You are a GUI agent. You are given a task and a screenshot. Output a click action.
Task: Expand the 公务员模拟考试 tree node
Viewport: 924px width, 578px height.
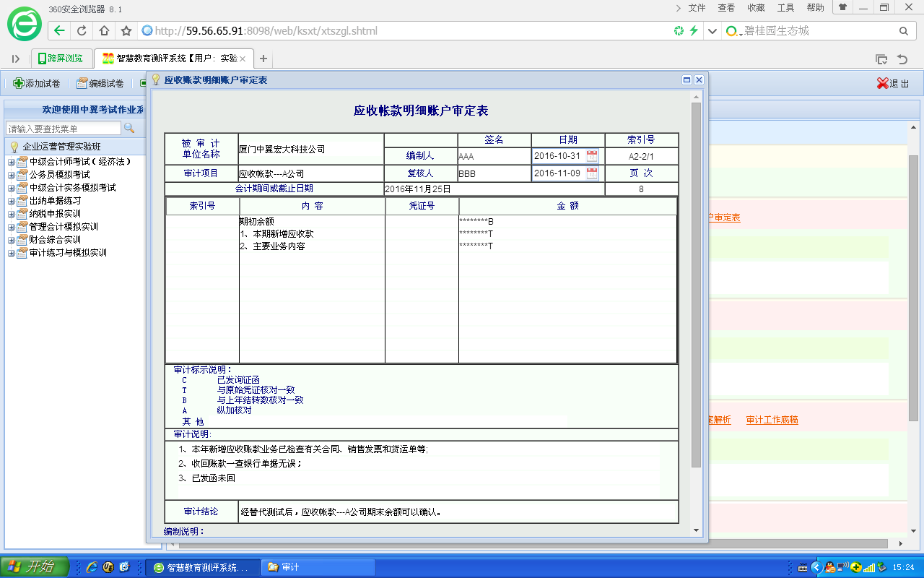tap(11, 175)
